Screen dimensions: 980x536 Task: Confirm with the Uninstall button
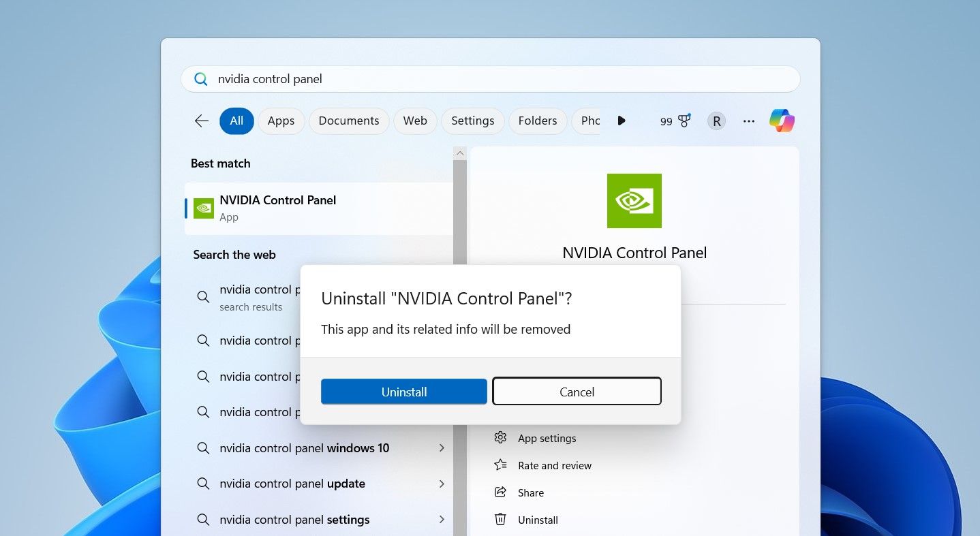pos(403,392)
